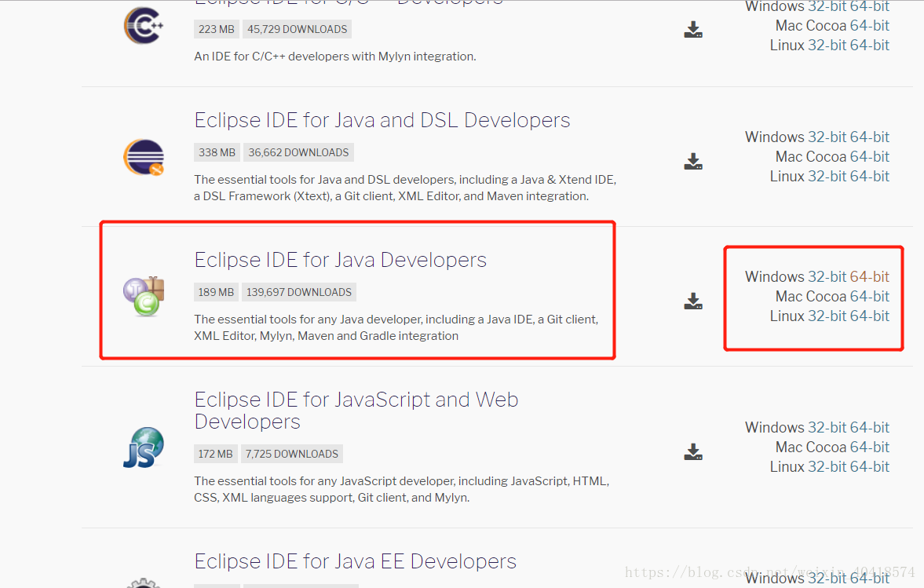The height and width of the screenshot is (588, 924).
Task: Click the JavaScript developer description text
Action: tap(401, 490)
